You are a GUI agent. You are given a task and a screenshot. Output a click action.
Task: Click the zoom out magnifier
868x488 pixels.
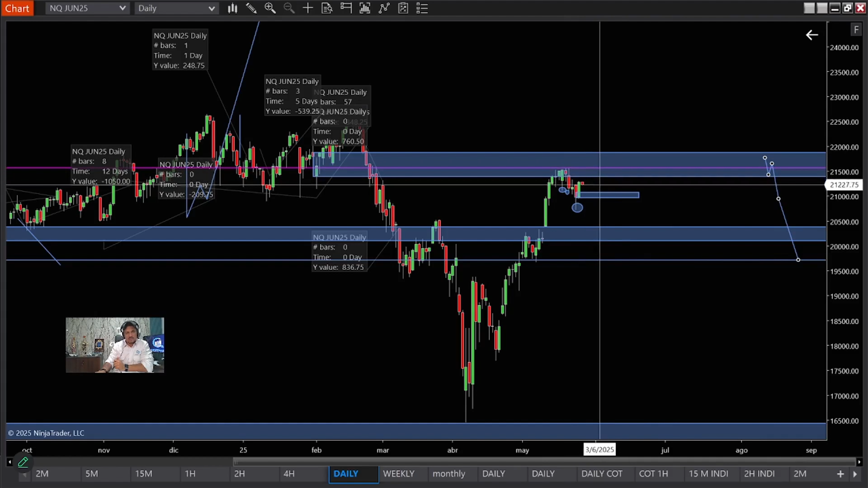(289, 8)
